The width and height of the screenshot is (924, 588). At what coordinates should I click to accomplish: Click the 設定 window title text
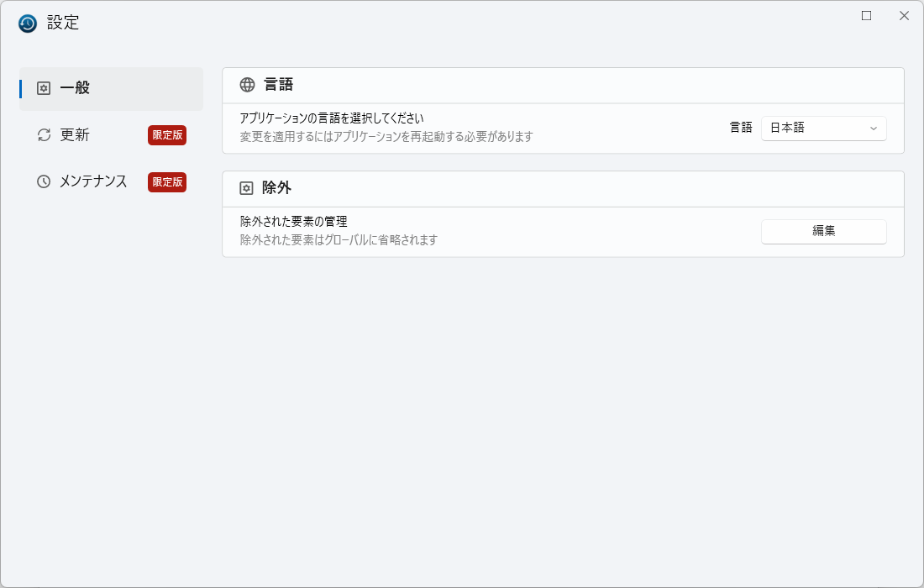tap(63, 23)
